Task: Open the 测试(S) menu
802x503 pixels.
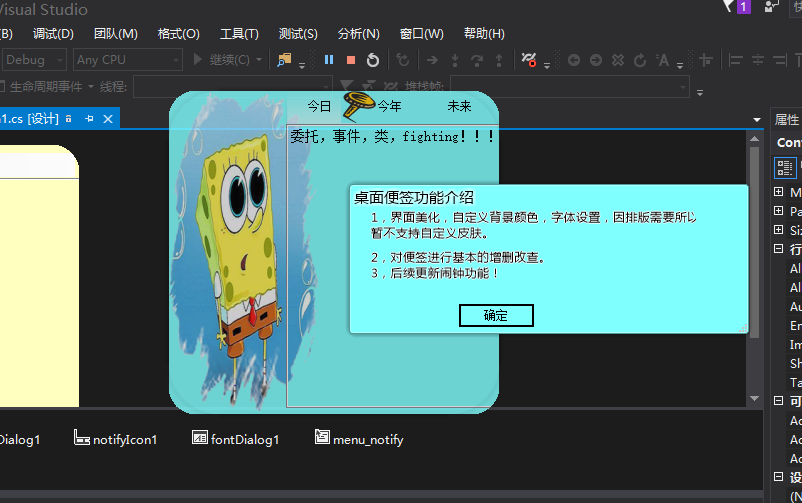Action: click(298, 34)
